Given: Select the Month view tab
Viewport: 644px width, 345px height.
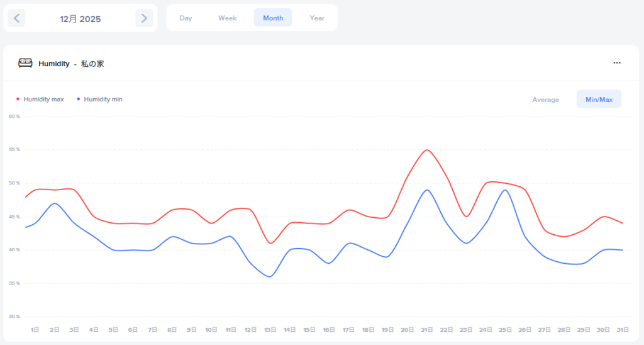Looking at the screenshot, I should click(273, 18).
